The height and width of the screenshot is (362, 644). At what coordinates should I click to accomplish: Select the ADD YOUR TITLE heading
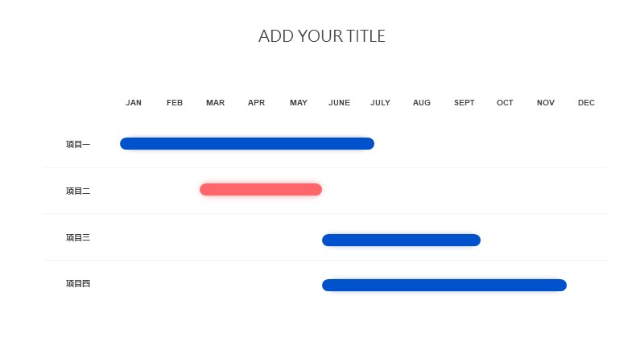point(321,36)
